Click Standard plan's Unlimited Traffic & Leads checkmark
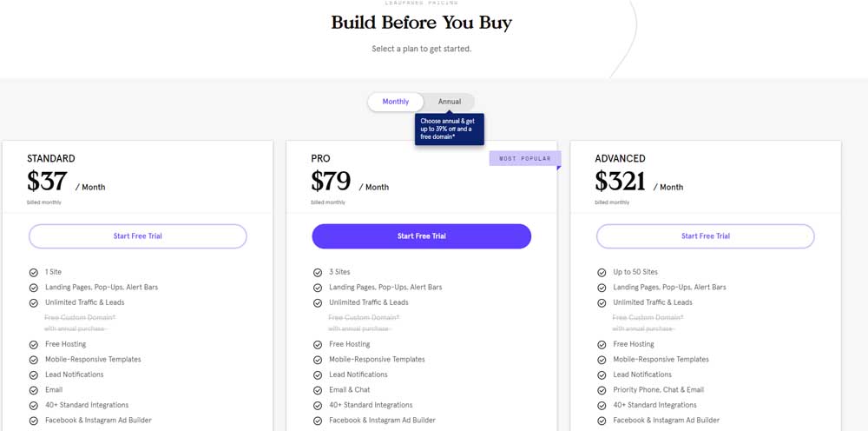Screen dimensions: 868x431 click(x=33, y=302)
